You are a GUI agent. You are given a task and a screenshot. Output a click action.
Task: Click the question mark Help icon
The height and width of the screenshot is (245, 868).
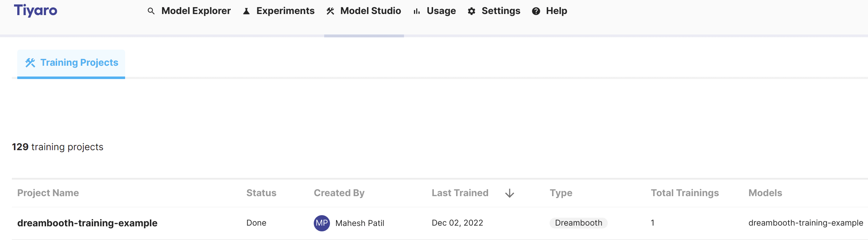coord(536,11)
